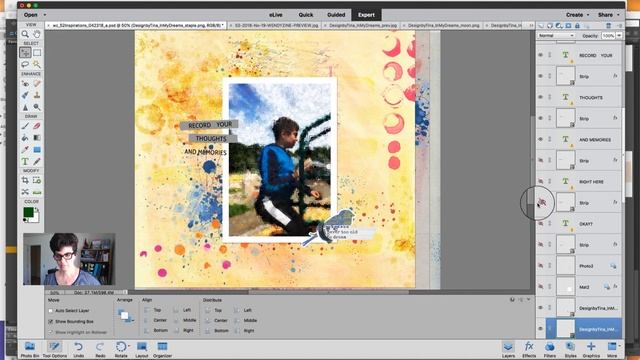Swap foreground and background colors
Viewport: 640px width, 360px height.
point(37,209)
